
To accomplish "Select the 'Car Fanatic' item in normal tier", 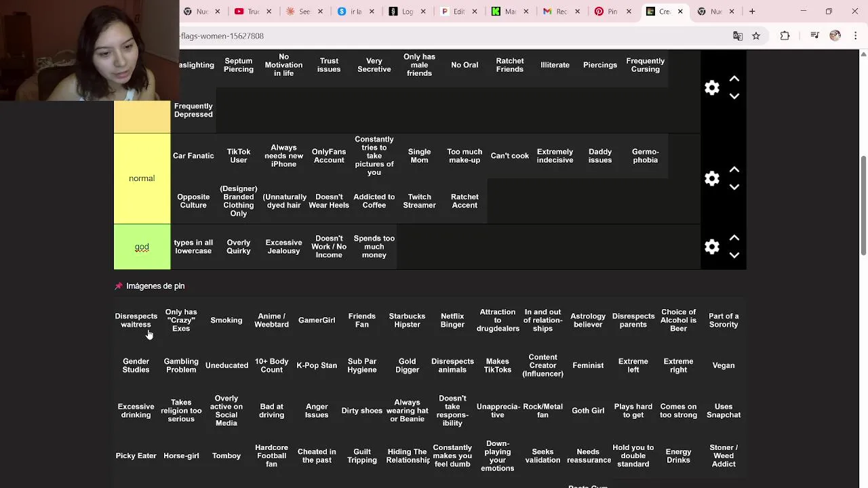I will 193,156.
